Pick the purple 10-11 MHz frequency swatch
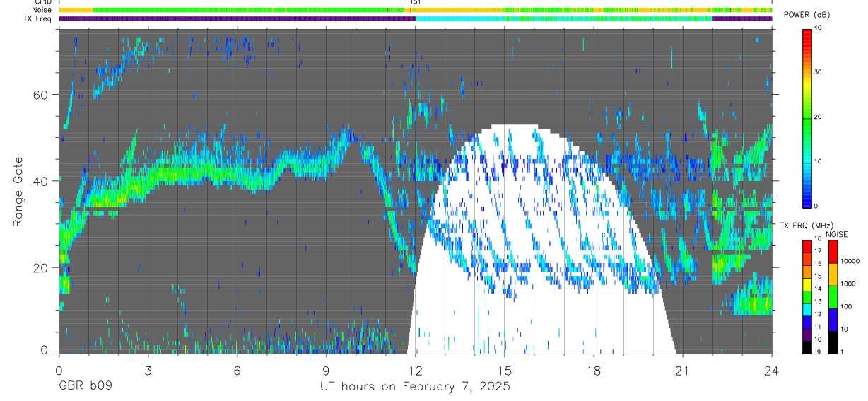The height and width of the screenshot is (401, 868). pyautogui.click(x=807, y=334)
